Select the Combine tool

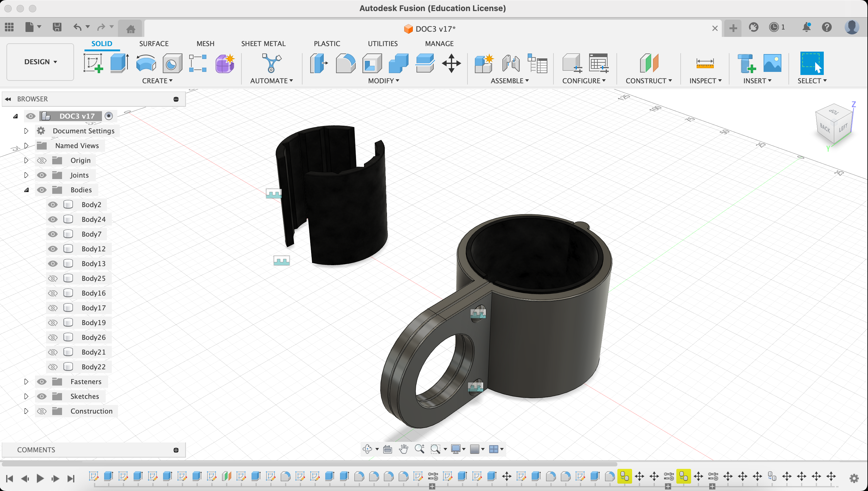coord(398,63)
